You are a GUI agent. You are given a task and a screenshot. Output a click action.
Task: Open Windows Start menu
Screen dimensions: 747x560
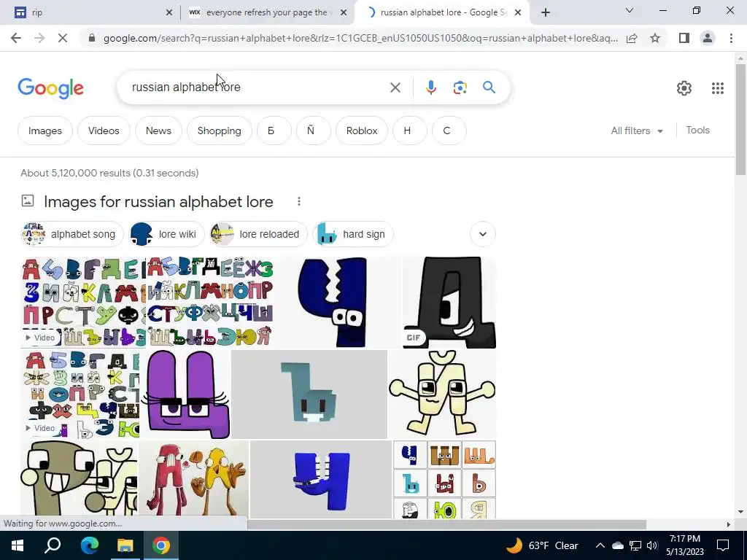[18, 545]
